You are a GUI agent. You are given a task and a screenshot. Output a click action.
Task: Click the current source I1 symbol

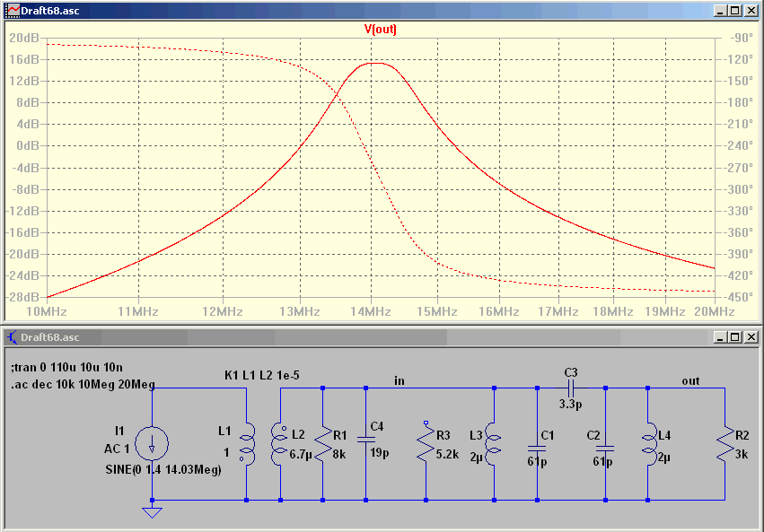[152, 443]
